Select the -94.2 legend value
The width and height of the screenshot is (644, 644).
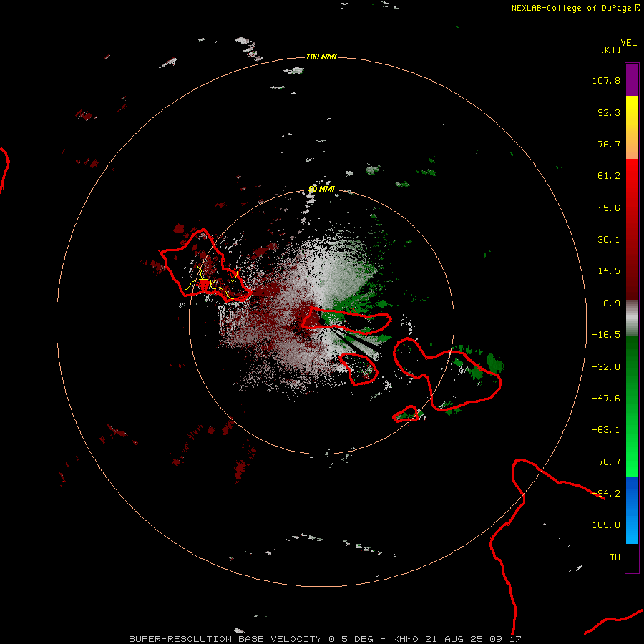click(606, 494)
